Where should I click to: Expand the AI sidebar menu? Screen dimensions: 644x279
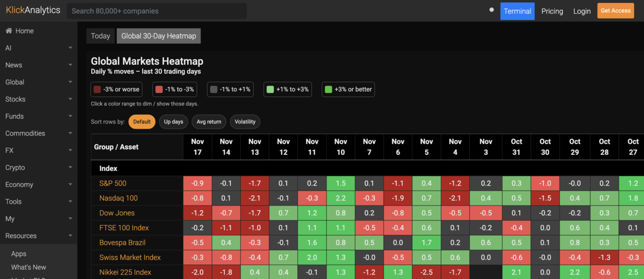click(39, 48)
